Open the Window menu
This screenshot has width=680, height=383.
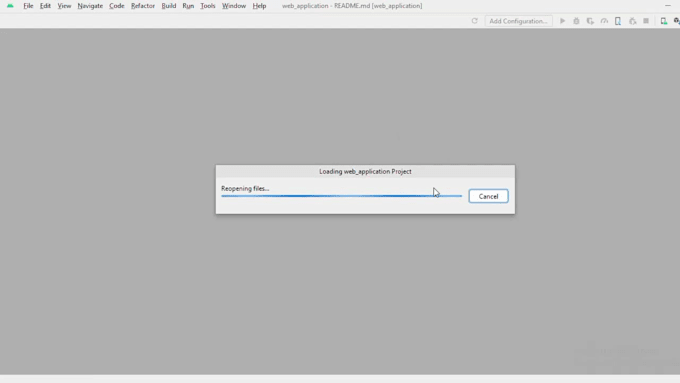[234, 6]
